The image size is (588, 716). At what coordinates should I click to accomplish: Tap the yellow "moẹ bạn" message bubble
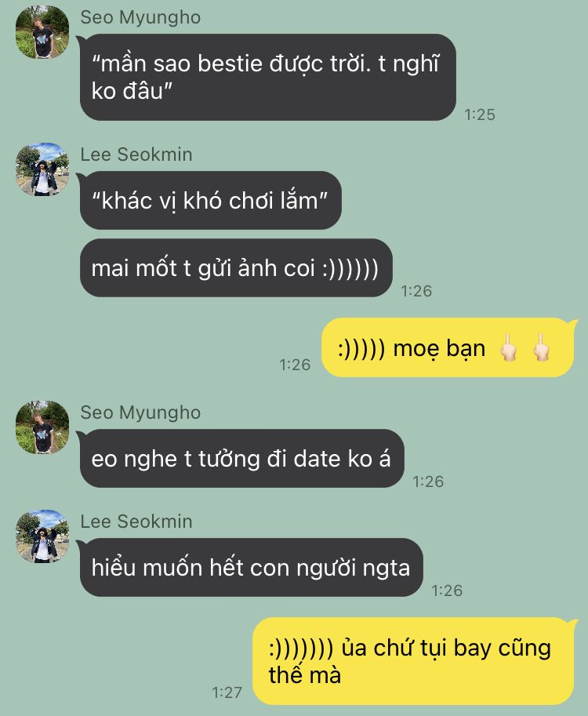448,348
